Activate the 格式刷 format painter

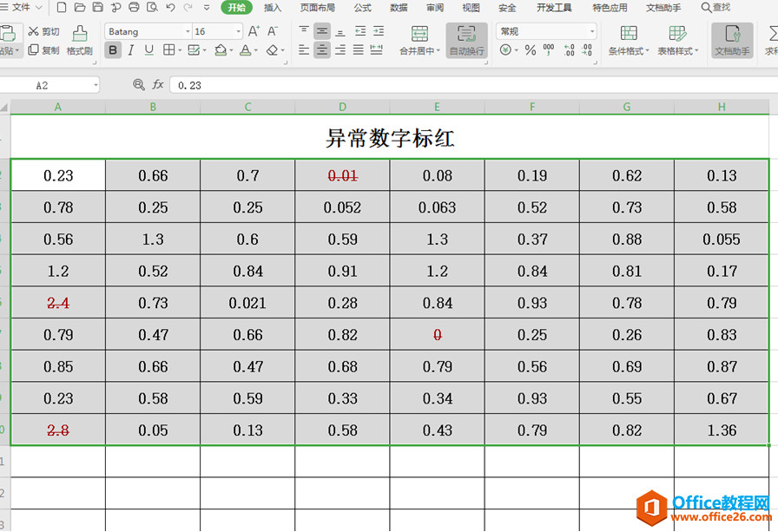click(x=79, y=40)
